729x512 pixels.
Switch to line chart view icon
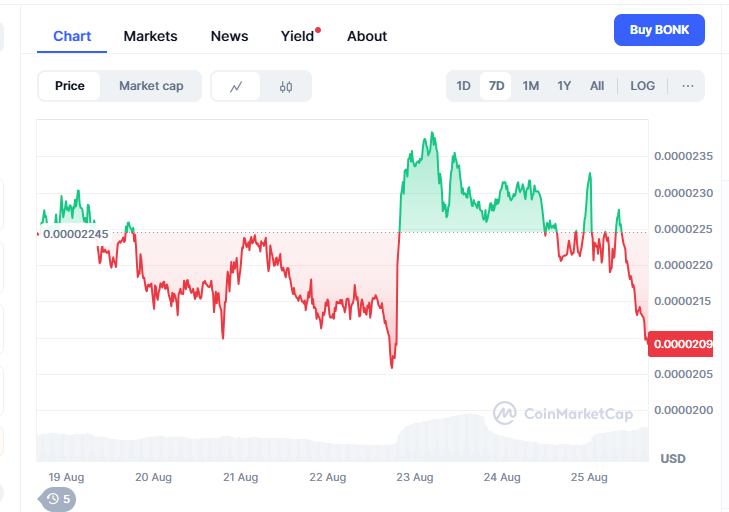pyautogui.click(x=236, y=86)
